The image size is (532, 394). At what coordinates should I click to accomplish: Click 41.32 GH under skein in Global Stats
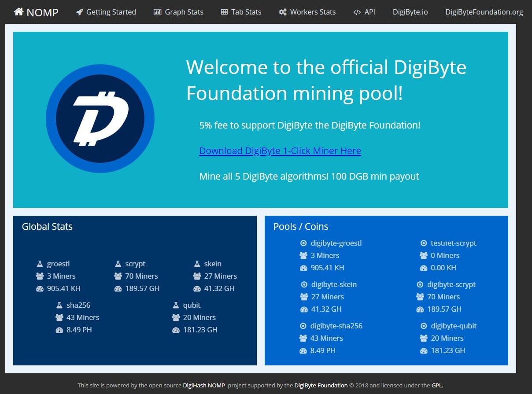click(219, 288)
